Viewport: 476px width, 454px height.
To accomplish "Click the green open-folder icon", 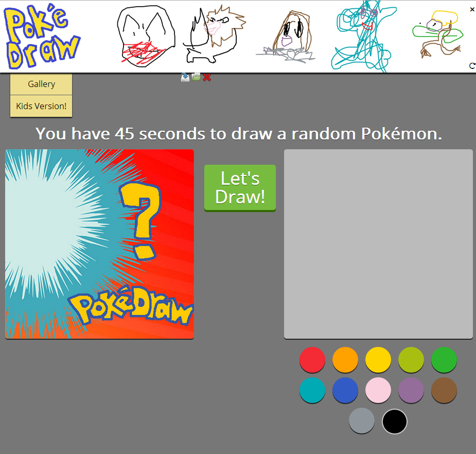I will [x=196, y=77].
